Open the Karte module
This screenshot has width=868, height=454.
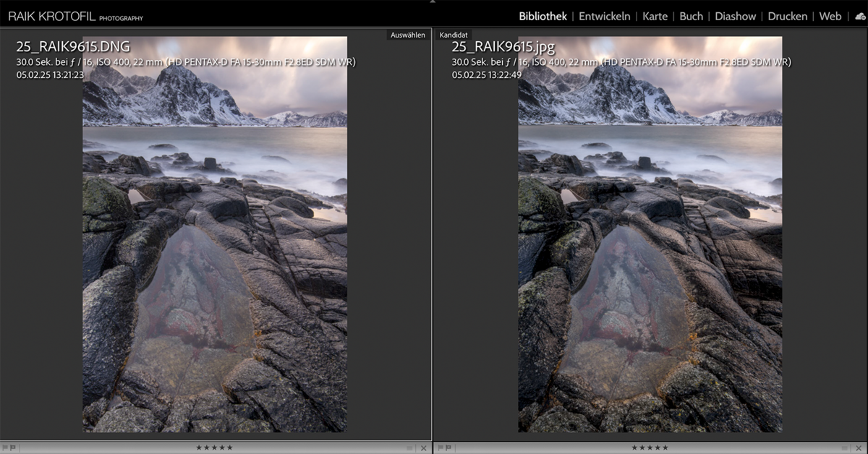point(655,16)
